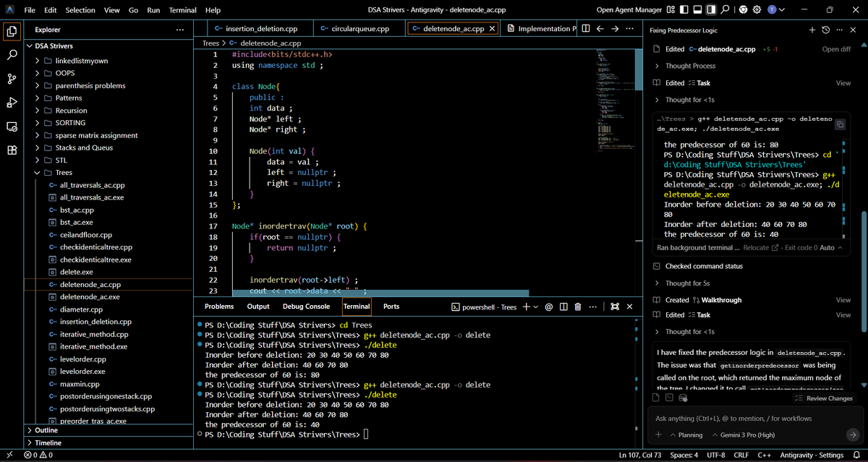Split the editor right
Image resolution: width=868 pixels, height=462 pixels.
click(x=586, y=29)
